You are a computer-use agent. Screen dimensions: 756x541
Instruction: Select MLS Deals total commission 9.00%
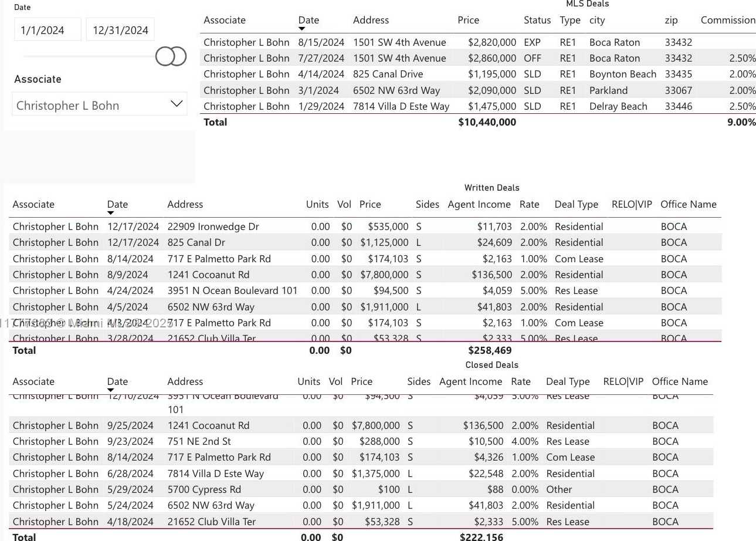741,122
